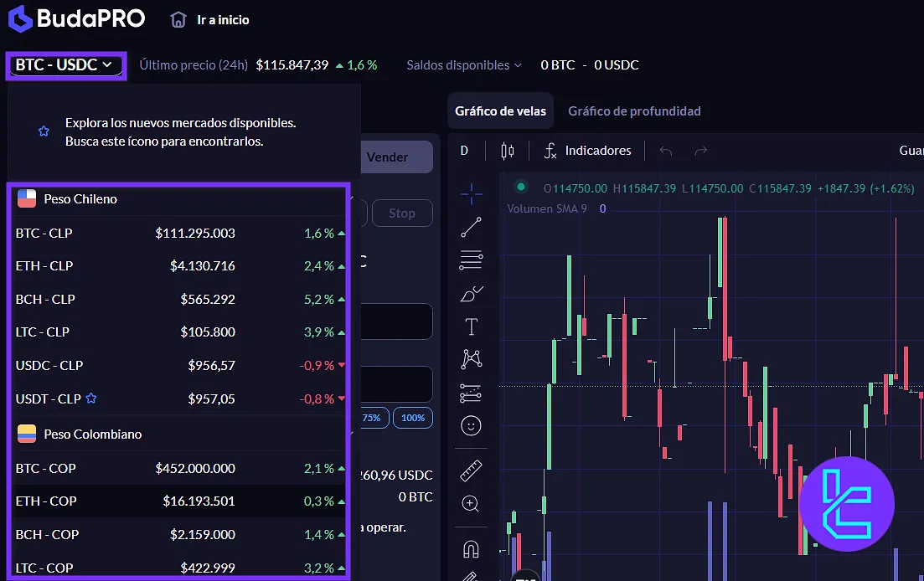Favorite the USDT - CLP market star
This screenshot has height=581, width=924.
(92, 399)
